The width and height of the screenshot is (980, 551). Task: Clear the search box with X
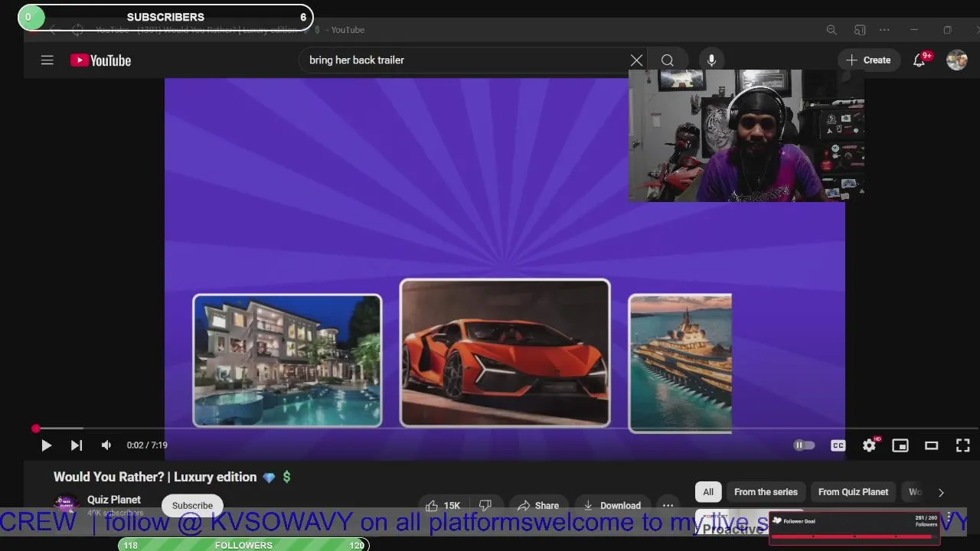tap(636, 60)
